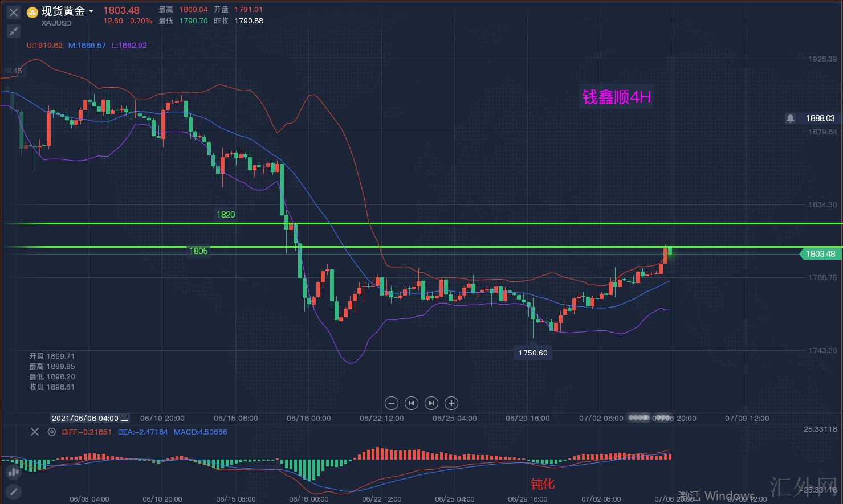This screenshot has width=843, height=504.
Task: Click the gold bars symbol icon
Action: click(x=32, y=12)
